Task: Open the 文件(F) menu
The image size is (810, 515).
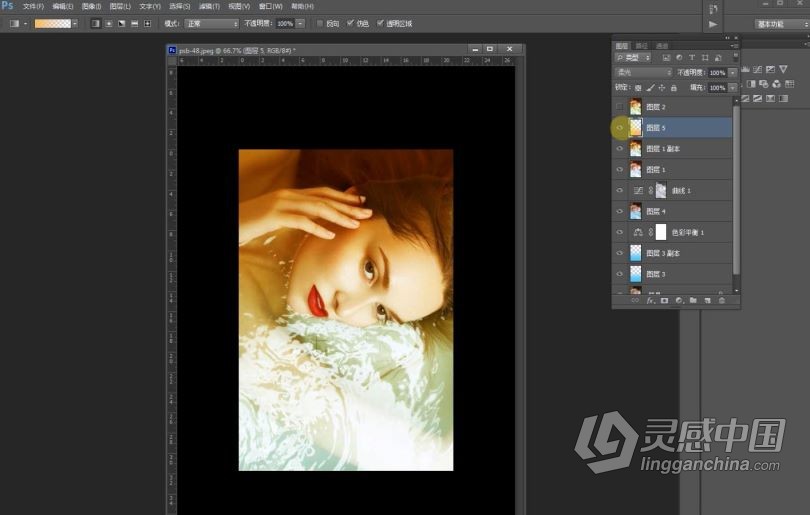Action: tap(33, 6)
